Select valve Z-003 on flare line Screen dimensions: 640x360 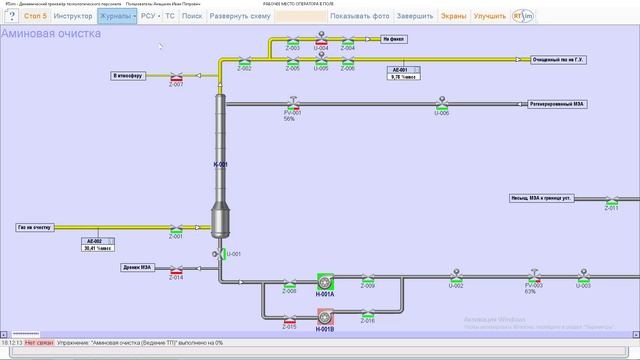point(293,40)
